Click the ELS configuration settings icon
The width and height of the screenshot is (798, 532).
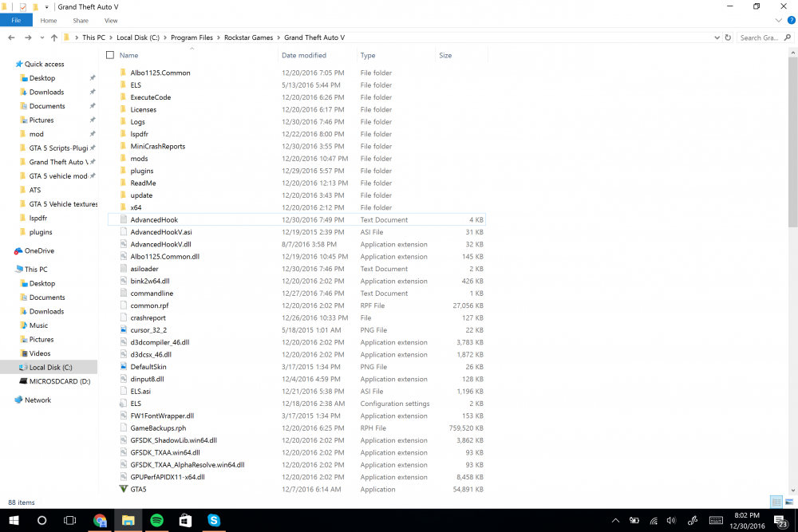(x=123, y=404)
